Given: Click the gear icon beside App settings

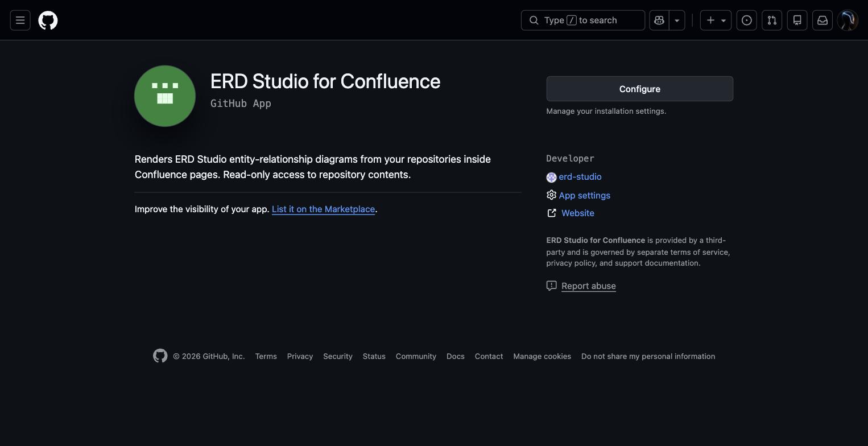Looking at the screenshot, I should coord(551,195).
